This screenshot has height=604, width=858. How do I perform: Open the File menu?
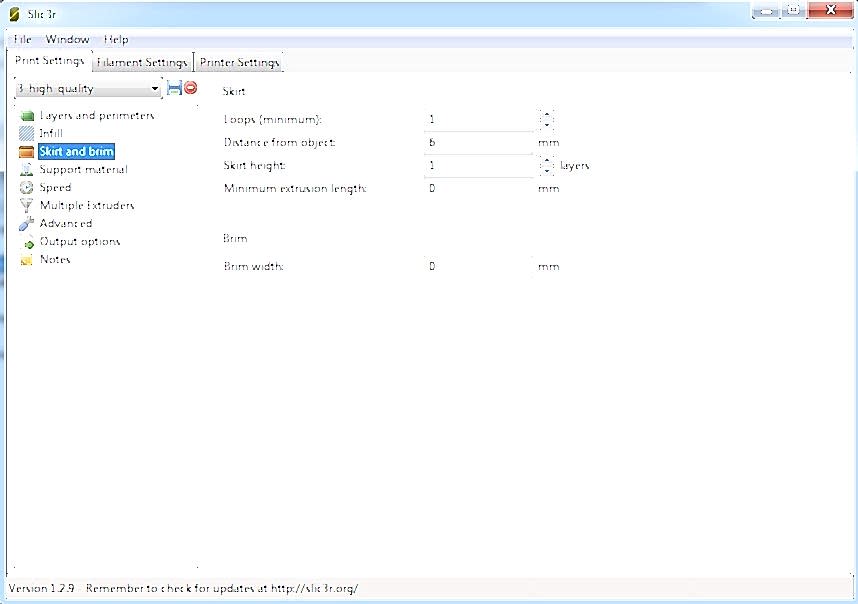click(x=22, y=40)
